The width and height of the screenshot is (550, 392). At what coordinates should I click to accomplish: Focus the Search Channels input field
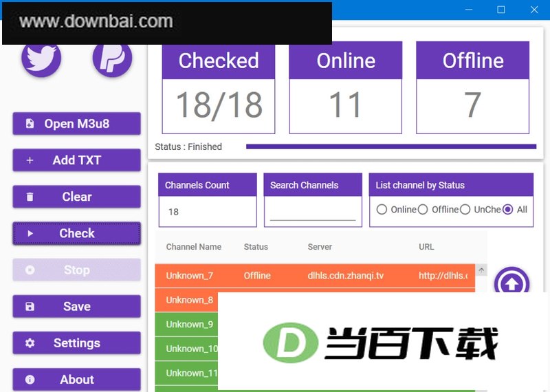[313, 213]
